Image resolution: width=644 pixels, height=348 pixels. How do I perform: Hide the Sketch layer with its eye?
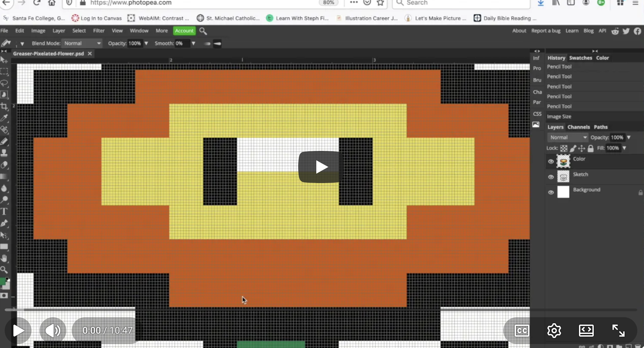tap(551, 177)
